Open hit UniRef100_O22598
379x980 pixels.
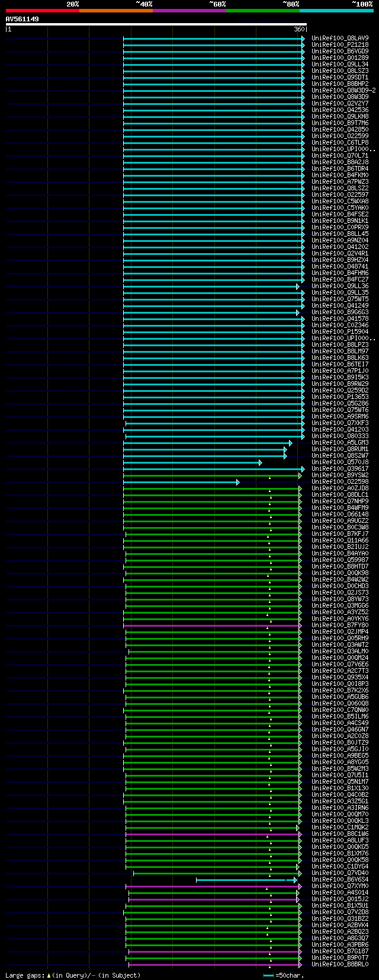click(340, 481)
